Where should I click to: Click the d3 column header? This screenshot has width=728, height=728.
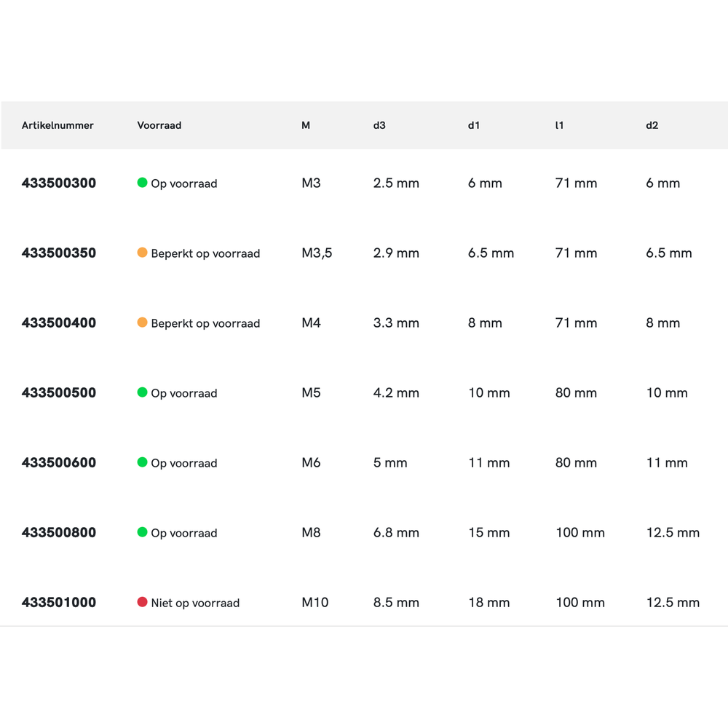(379, 125)
